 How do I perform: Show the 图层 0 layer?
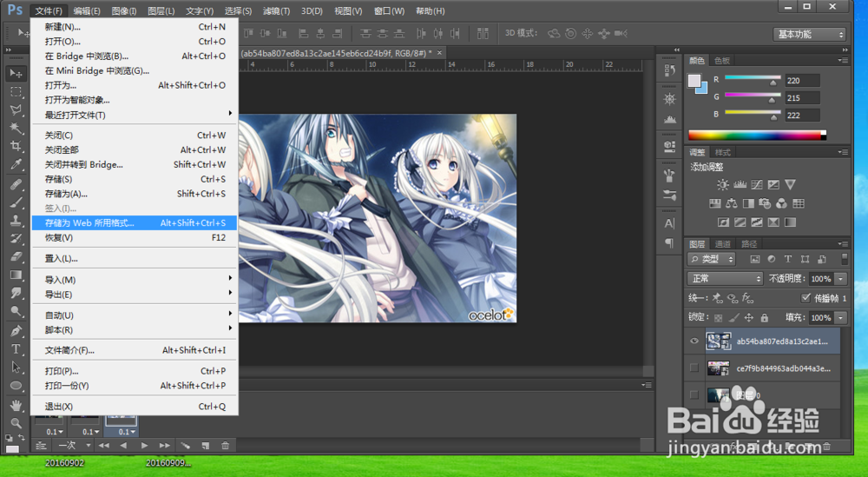694,394
